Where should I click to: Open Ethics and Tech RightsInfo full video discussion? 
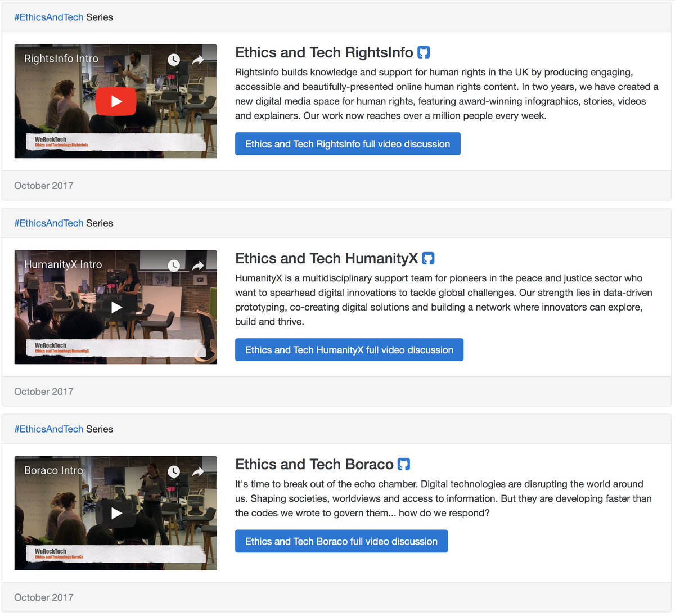pos(348,144)
